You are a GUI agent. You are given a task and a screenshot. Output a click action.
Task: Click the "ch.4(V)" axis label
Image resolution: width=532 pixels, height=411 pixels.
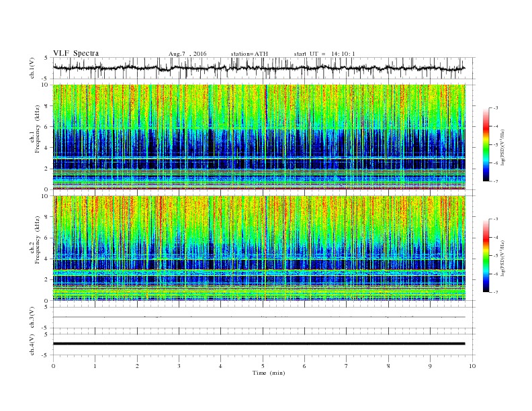pos(32,345)
